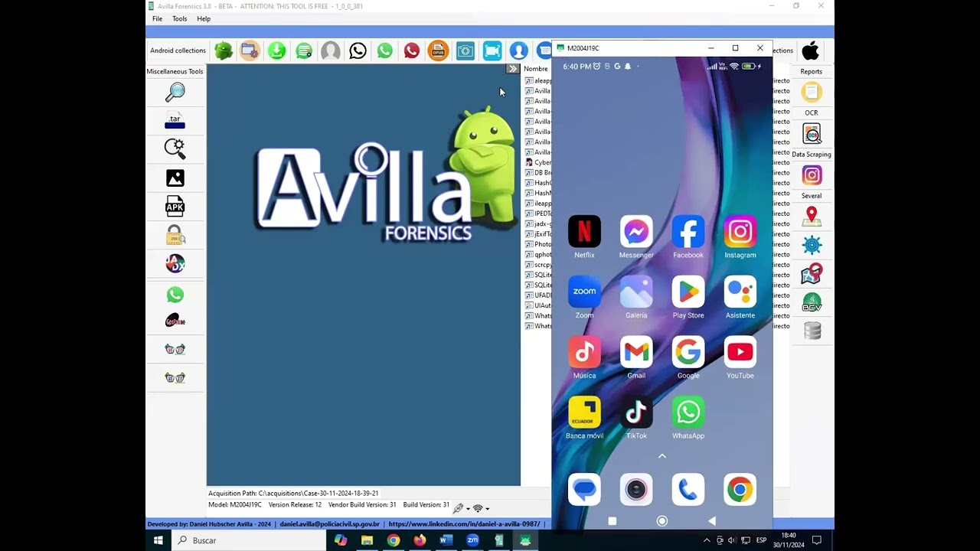Viewport: 980px width, 551px height.
Task: Click the upper binary glasses tool icon
Action: pyautogui.click(x=175, y=349)
